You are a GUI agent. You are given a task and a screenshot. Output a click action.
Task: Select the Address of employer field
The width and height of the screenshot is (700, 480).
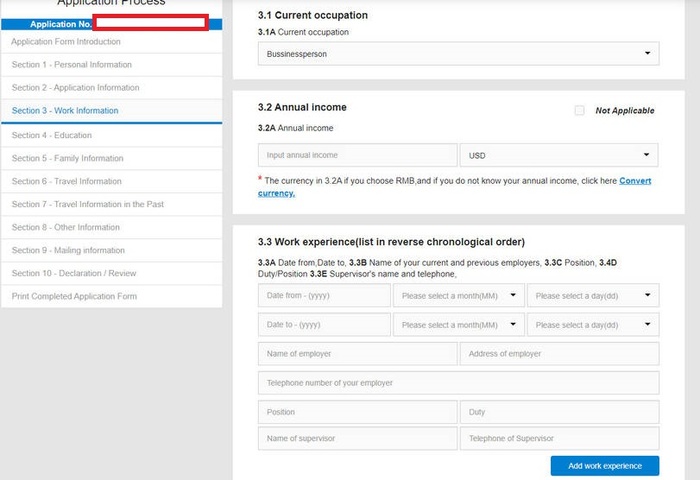click(559, 354)
